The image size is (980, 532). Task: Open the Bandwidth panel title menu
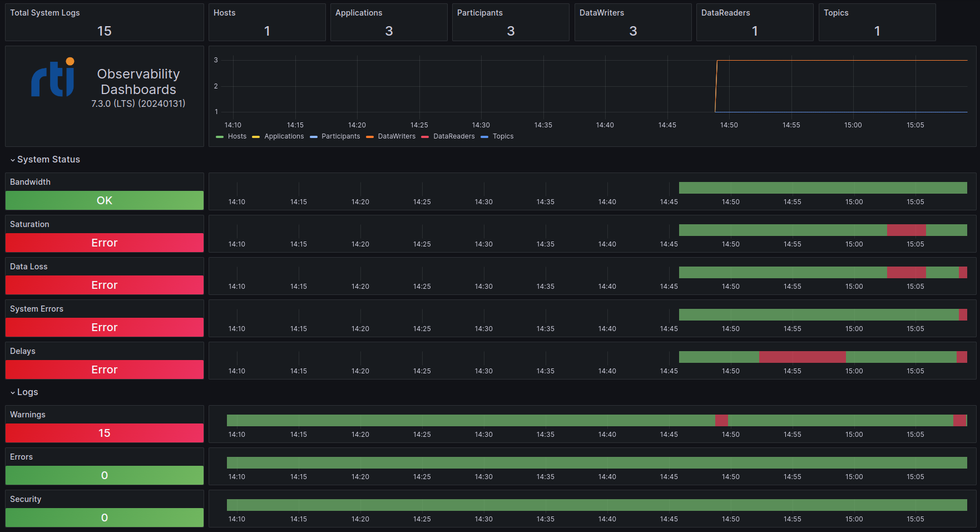[x=30, y=181]
